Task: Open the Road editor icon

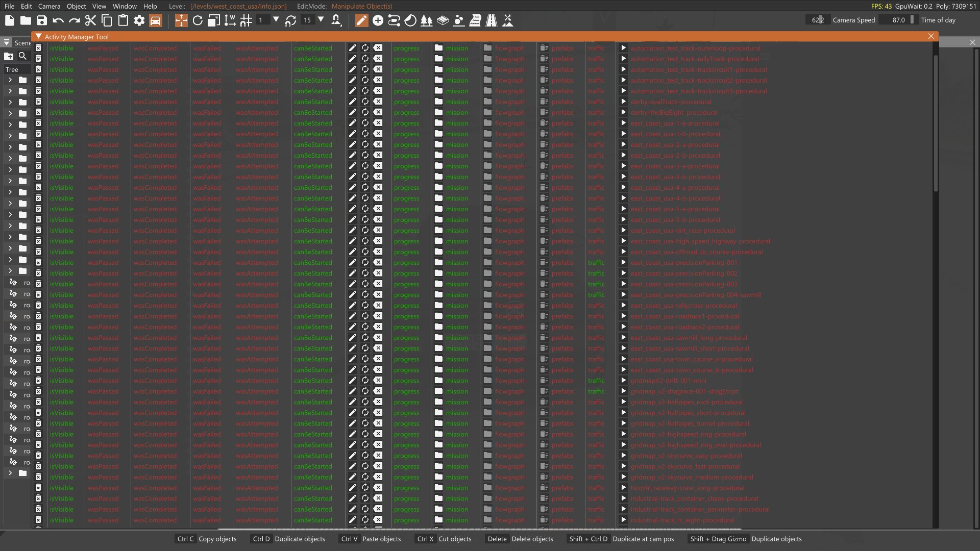Action: [x=492, y=20]
